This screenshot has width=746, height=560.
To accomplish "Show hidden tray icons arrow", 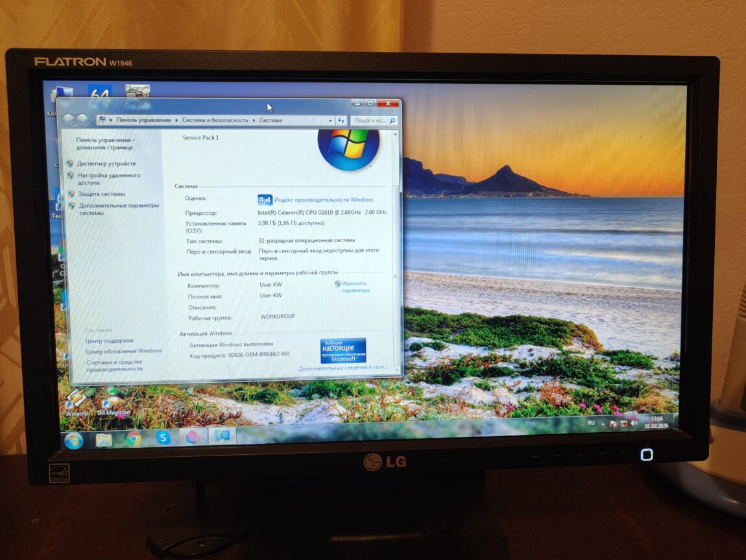I will coord(603,423).
